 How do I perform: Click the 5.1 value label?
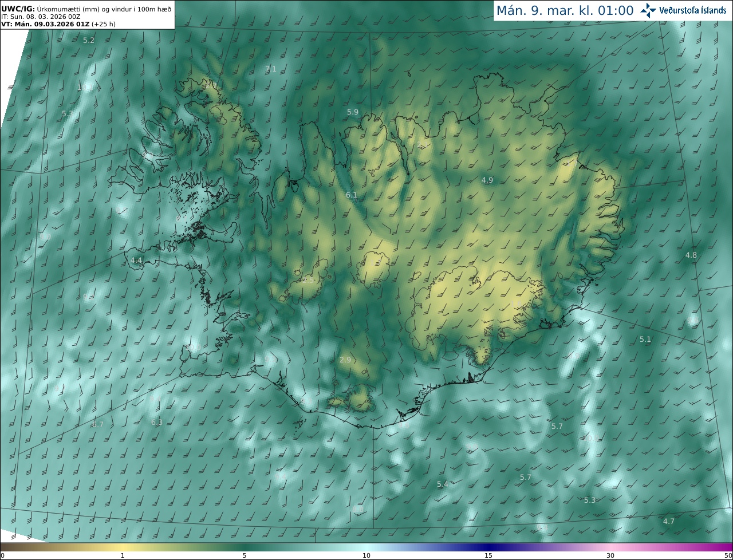(645, 340)
